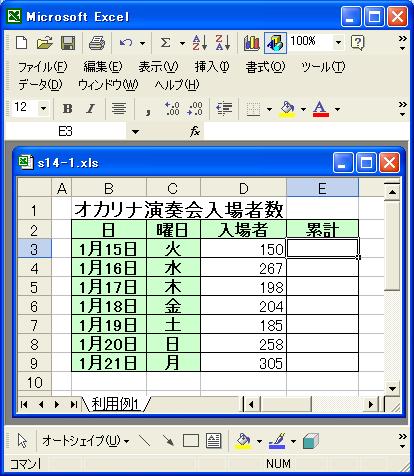414x476 pixels.
Task: Click the AutoSum sigma icon
Action: [x=165, y=43]
